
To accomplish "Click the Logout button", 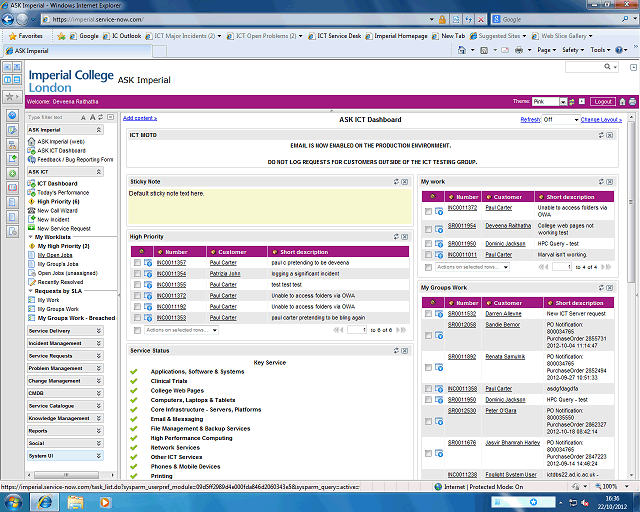I will 602,101.
